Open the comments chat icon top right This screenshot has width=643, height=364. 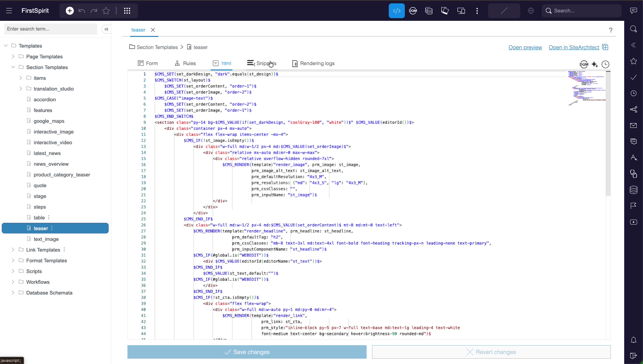[x=633, y=11]
